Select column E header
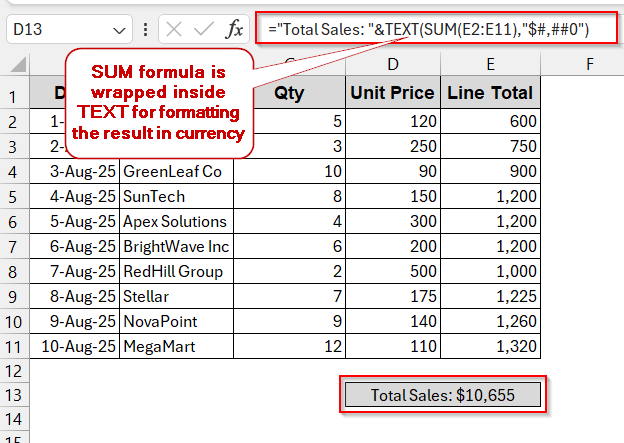This screenshot has width=624, height=443. click(x=490, y=65)
